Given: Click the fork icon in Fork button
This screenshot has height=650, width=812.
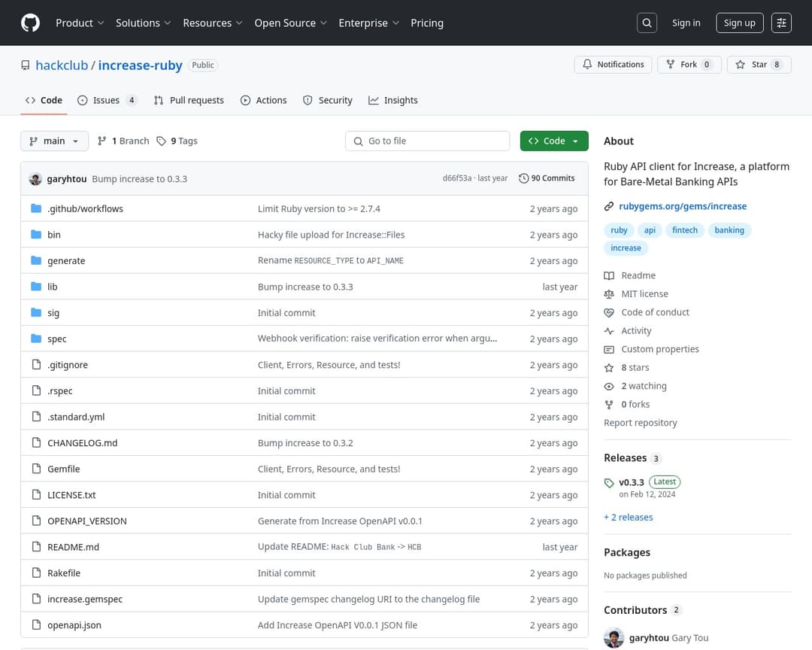Looking at the screenshot, I should point(671,64).
